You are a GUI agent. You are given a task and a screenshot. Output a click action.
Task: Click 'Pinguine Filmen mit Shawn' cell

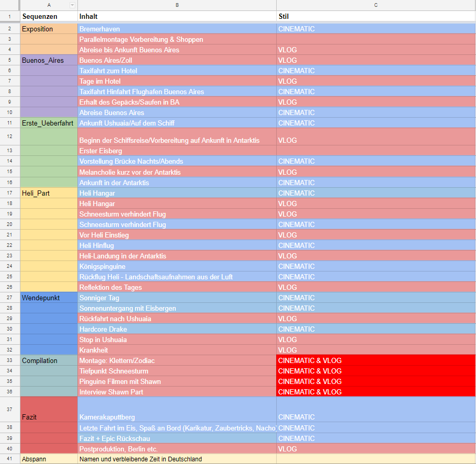tap(177, 381)
